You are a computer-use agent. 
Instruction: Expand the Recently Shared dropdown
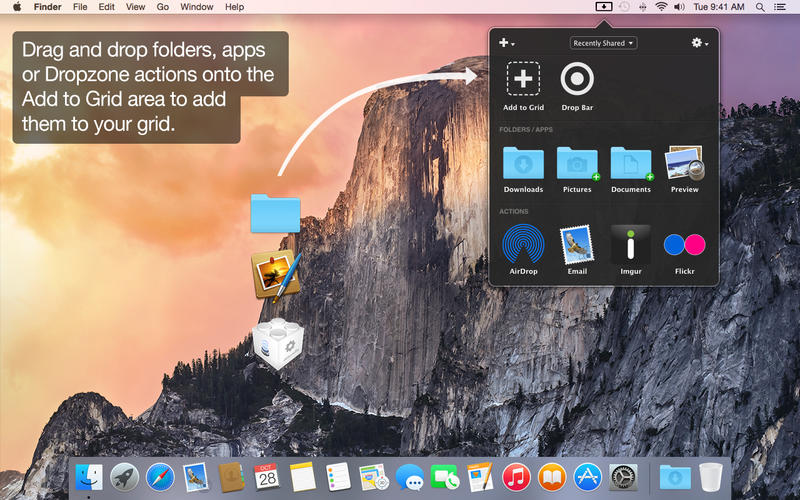(603, 43)
